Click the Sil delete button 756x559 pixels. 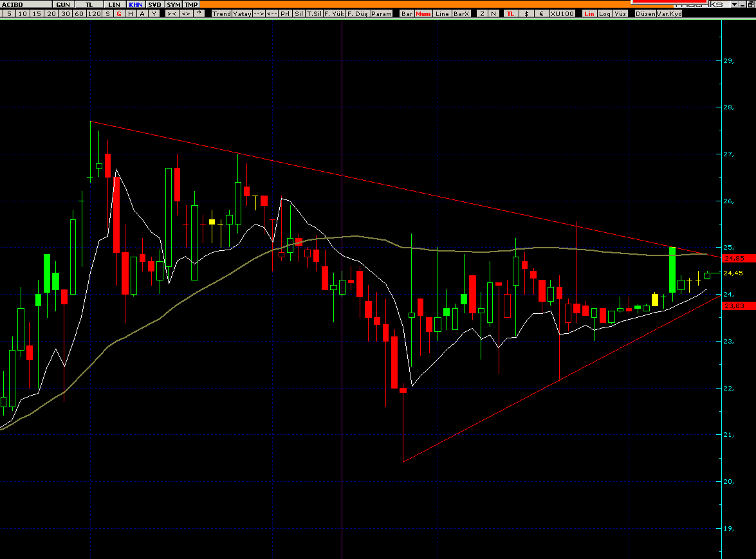(x=299, y=14)
